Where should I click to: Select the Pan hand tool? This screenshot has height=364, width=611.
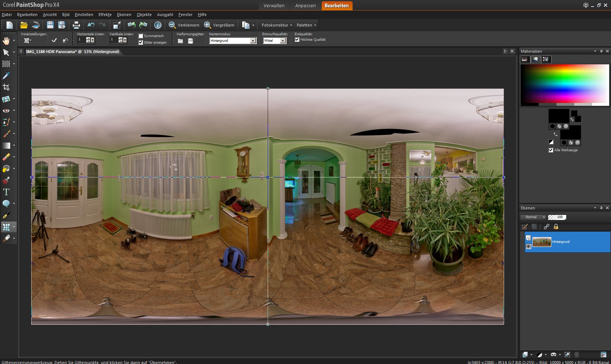point(6,41)
